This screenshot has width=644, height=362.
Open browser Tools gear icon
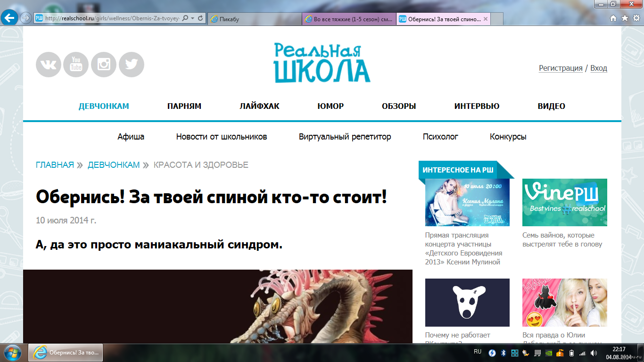(636, 18)
